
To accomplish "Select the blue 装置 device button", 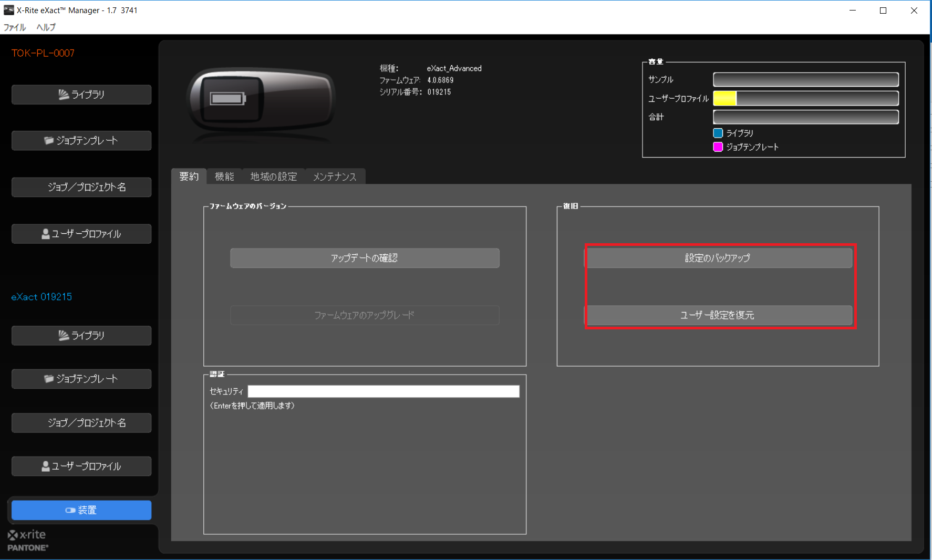I will click(x=81, y=510).
